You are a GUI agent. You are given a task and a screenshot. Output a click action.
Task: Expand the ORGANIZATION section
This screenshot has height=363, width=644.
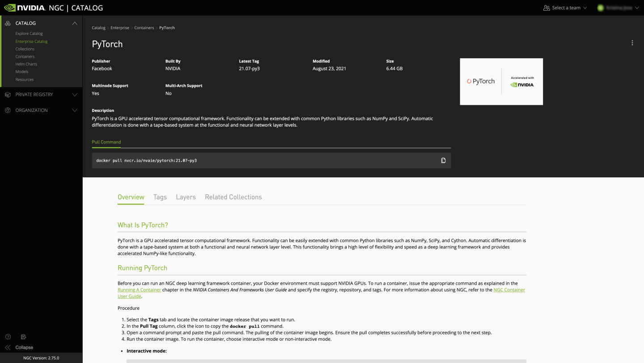coord(75,110)
